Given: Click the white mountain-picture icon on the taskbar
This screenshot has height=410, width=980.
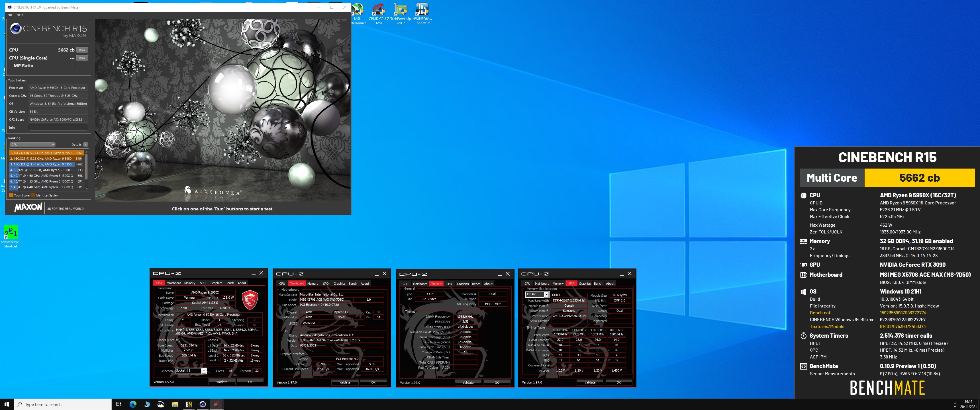Looking at the screenshot, I should [x=161, y=404].
